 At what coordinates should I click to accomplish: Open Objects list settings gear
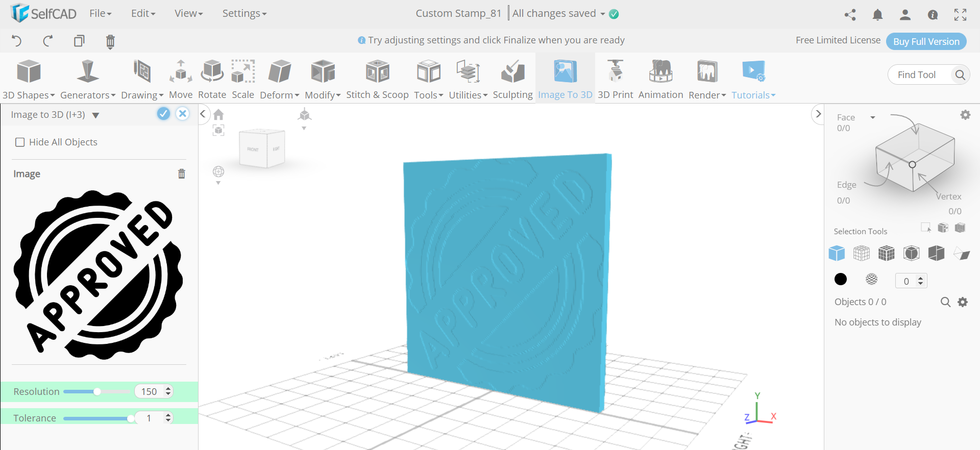pos(963,302)
